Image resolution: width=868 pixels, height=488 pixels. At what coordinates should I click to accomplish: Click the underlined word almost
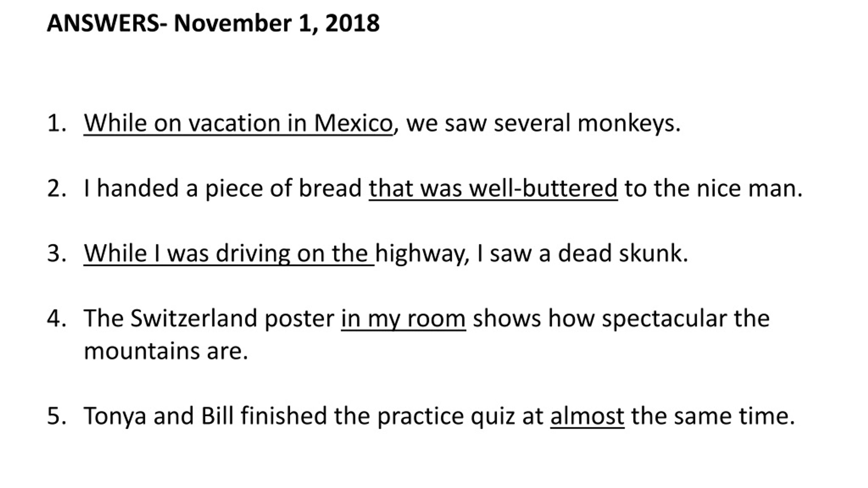pos(587,416)
